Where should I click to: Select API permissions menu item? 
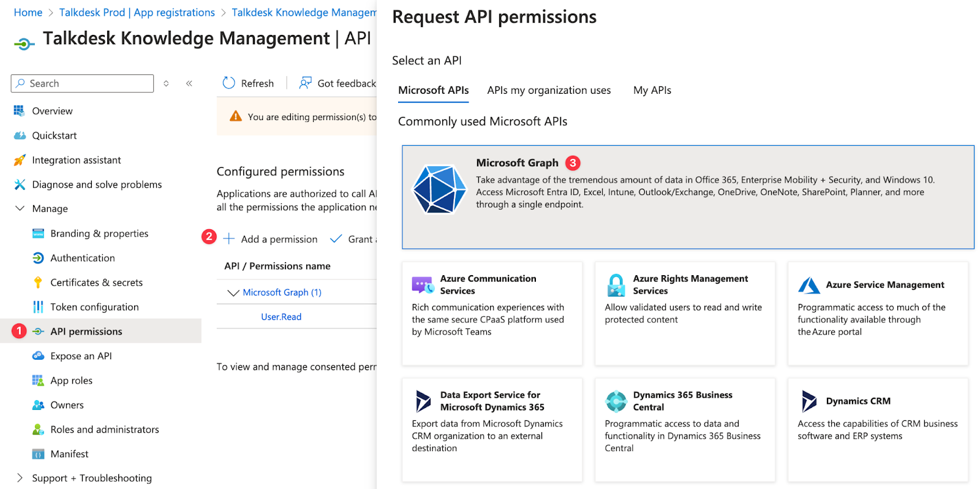[100, 331]
